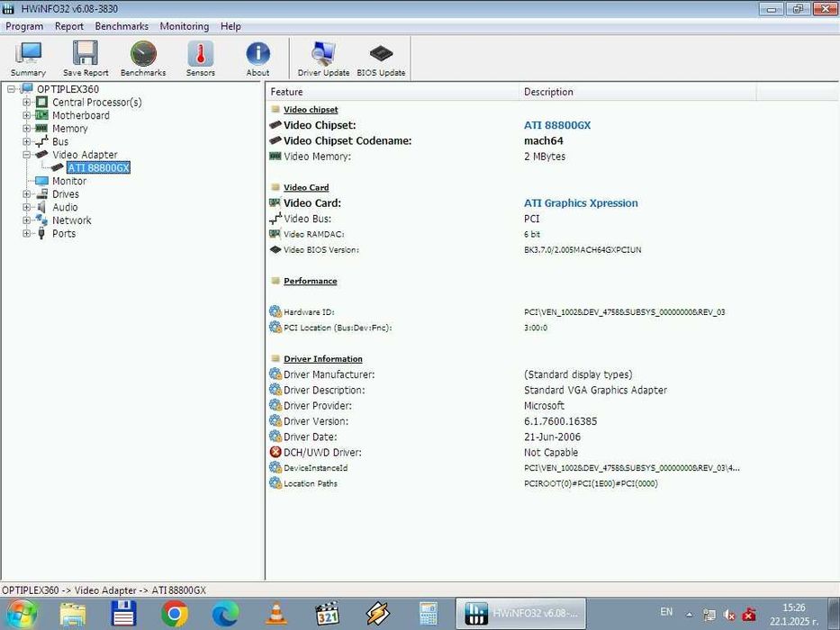The width and height of the screenshot is (840, 630).
Task: Open the Program menu
Action: pos(24,26)
